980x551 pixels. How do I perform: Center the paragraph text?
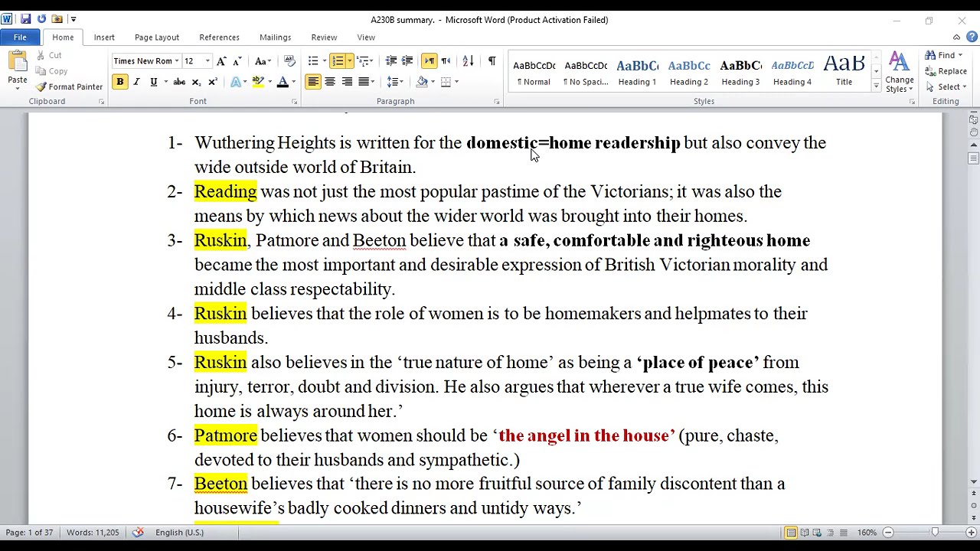330,82
